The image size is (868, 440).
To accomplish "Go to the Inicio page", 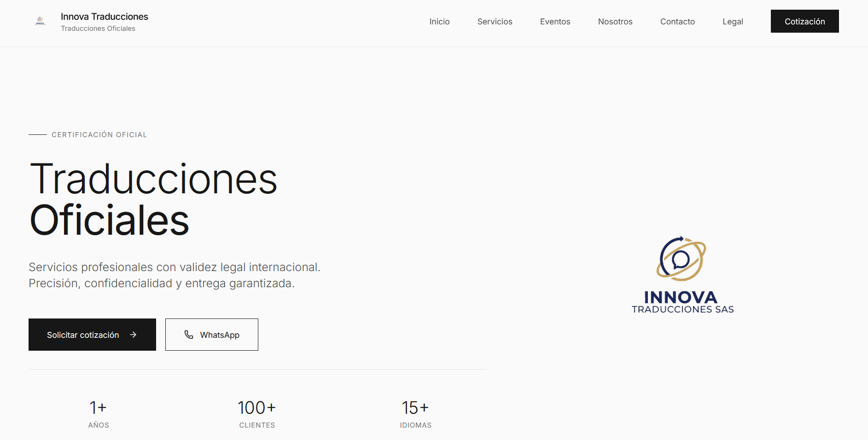I will (x=439, y=22).
